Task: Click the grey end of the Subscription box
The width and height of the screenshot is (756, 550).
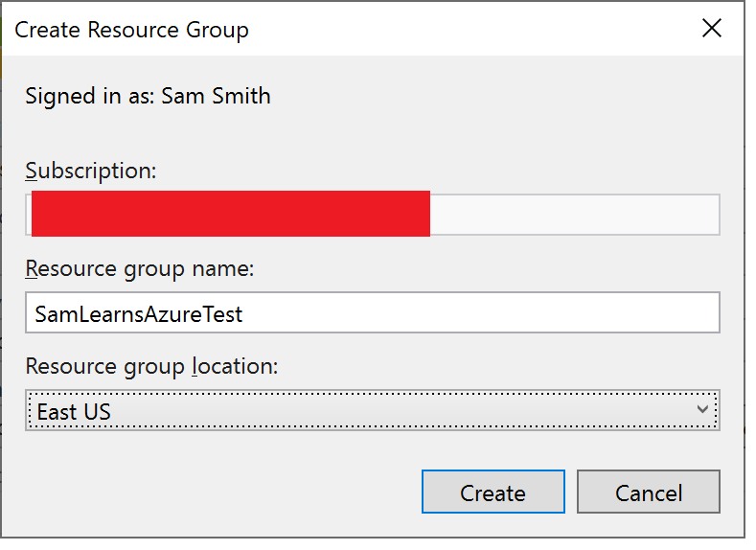Action: coord(575,215)
